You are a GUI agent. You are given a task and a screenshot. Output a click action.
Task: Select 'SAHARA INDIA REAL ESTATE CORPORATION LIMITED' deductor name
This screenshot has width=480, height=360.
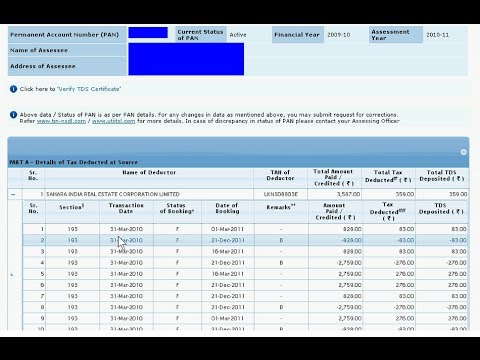coord(113,194)
